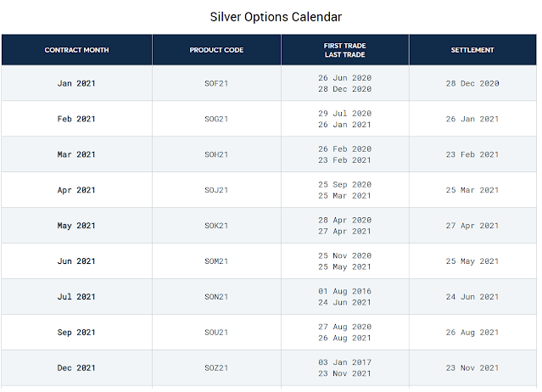Select the 24 Jun 2021 settlement date
The height and width of the screenshot is (392, 542).
click(x=472, y=297)
